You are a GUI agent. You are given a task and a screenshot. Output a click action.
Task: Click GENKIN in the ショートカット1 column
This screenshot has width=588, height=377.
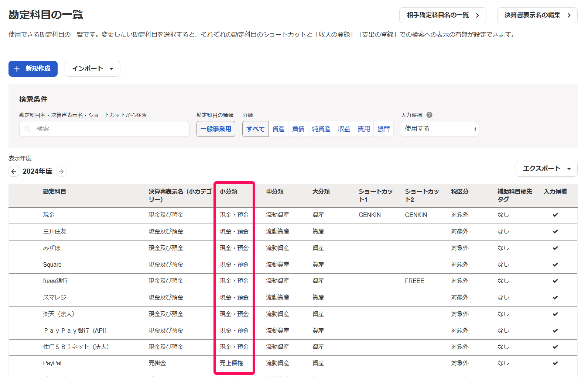(x=370, y=215)
